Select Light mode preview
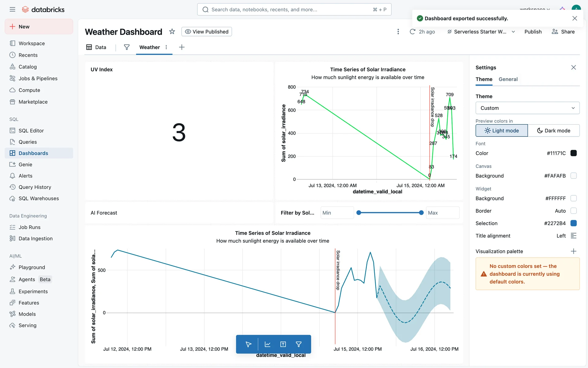 501,131
